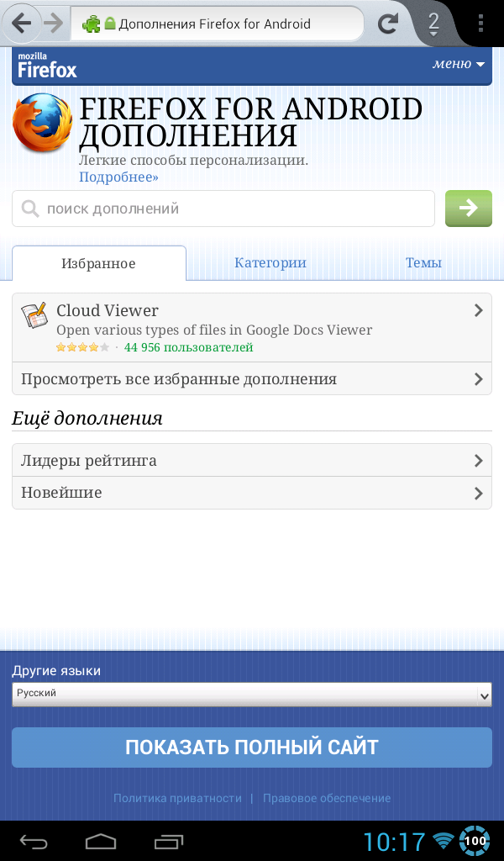This screenshot has width=504, height=861.
Task: Click the mozilla Firefox wordmark logo
Action: coord(47,66)
